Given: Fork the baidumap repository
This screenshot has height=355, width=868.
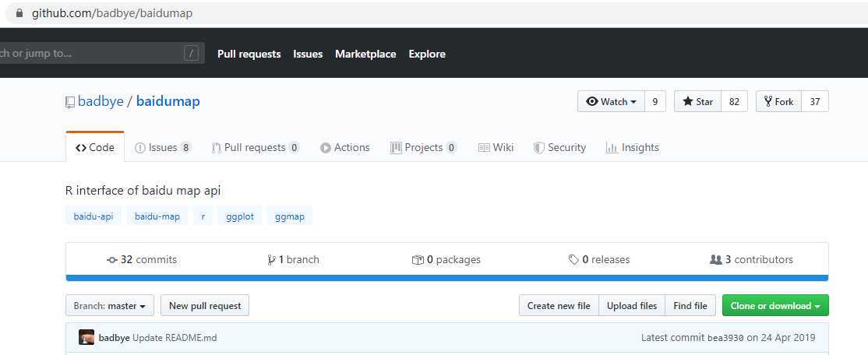Looking at the screenshot, I should (778, 102).
